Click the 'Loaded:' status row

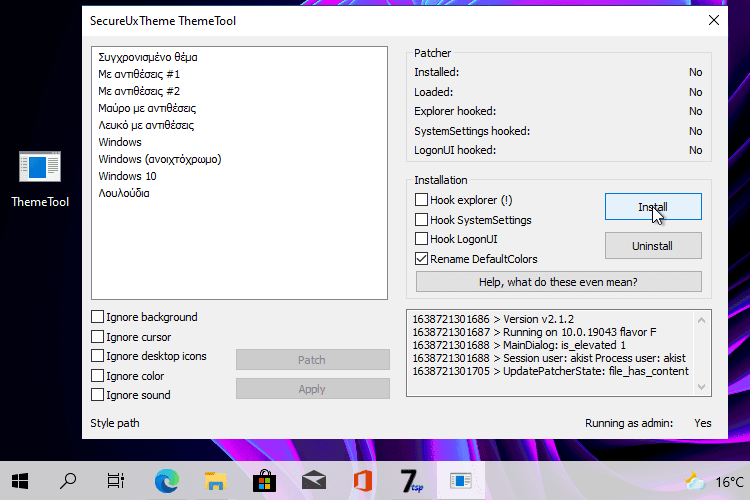click(x=558, y=92)
